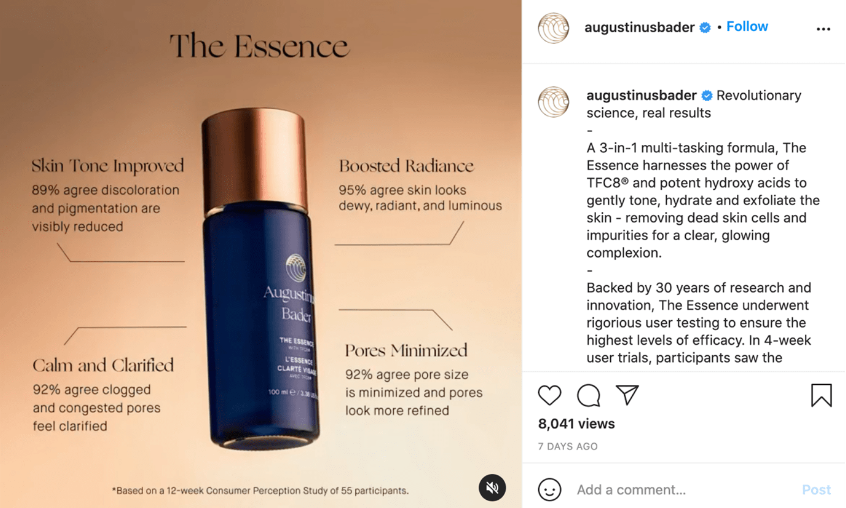Follow the augustinusbader account
Viewport: 846px width, 508px height.
(x=747, y=26)
